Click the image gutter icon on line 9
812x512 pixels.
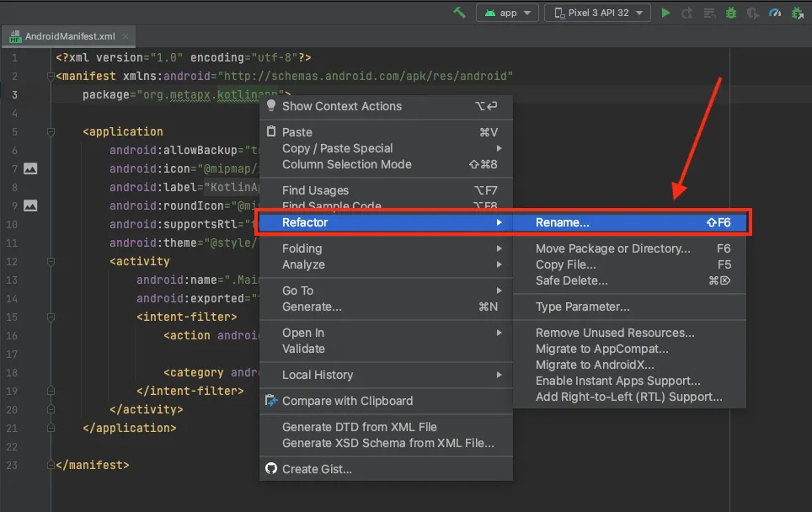pos(30,206)
